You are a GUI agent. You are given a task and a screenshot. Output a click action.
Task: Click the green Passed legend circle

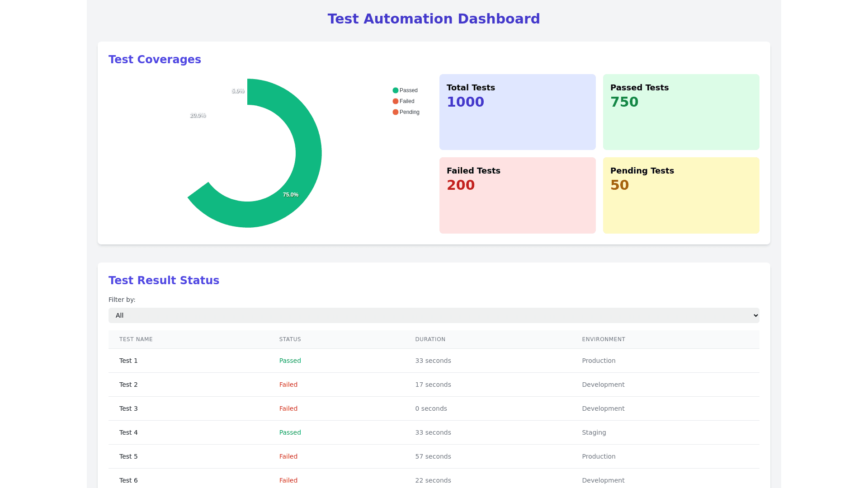396,90
